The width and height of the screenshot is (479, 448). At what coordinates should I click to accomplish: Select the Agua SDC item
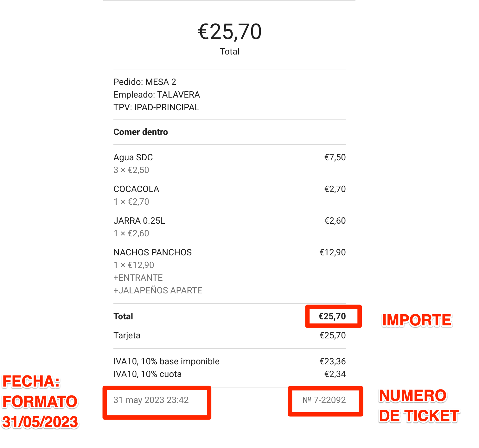[133, 157]
